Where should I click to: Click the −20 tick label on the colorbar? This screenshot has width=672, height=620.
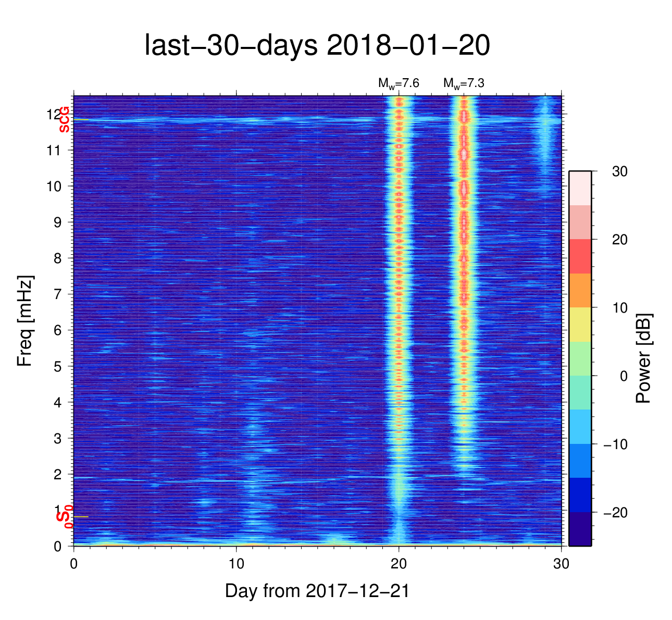point(615,513)
